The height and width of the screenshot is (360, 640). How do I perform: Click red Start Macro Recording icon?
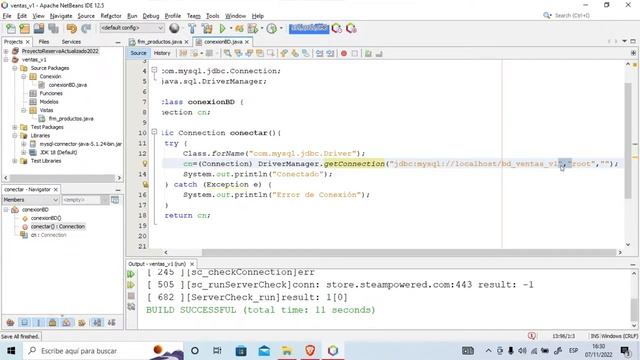344,53
